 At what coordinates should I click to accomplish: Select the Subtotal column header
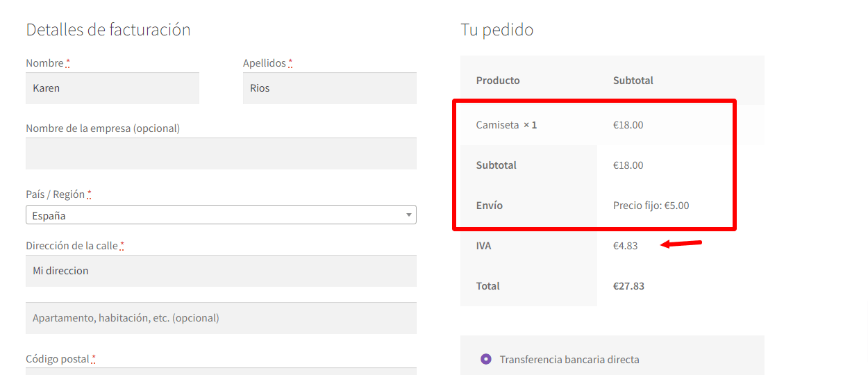(633, 81)
